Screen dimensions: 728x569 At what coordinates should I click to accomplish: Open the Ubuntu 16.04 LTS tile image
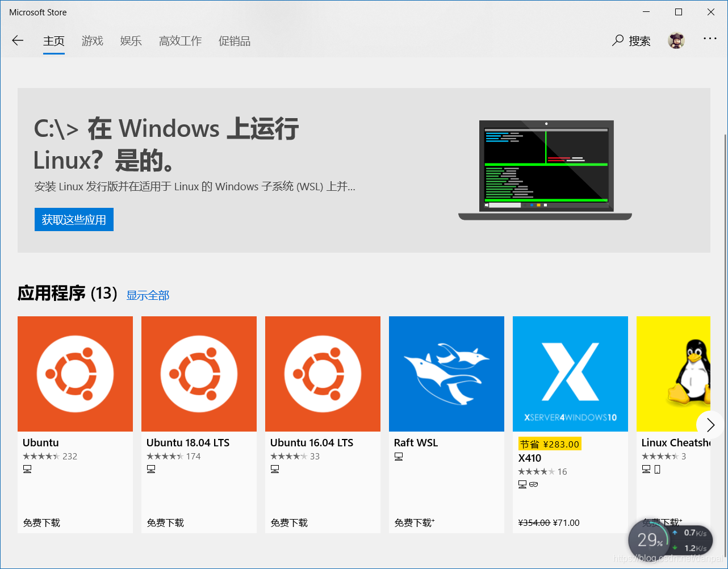click(x=323, y=374)
